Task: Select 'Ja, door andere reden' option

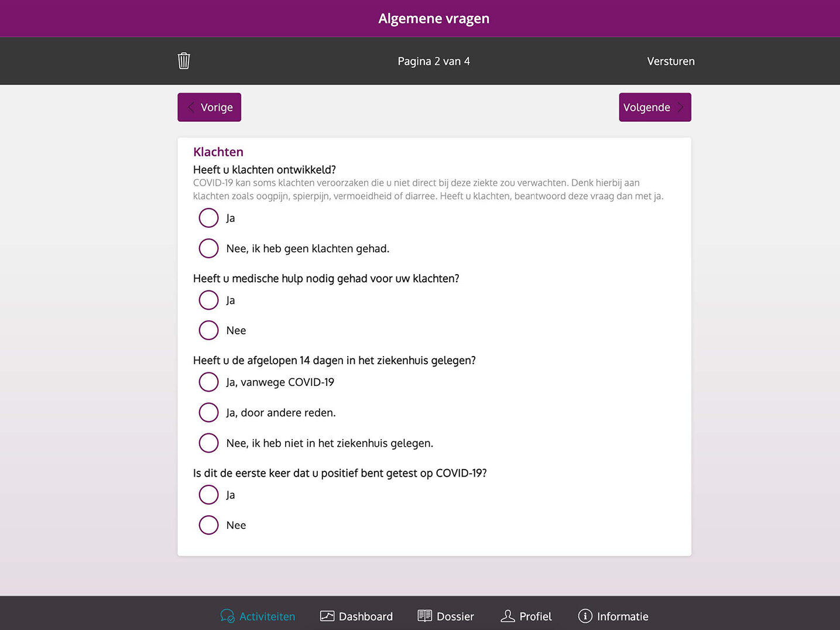Action: (x=208, y=412)
